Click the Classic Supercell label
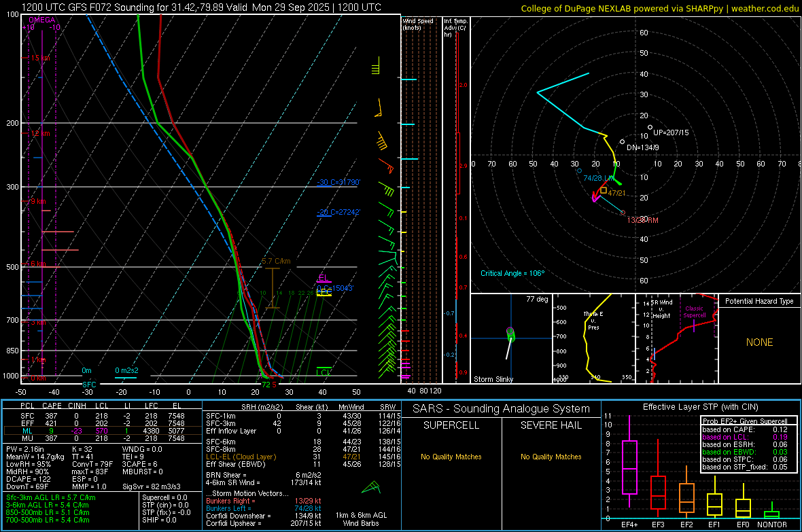The image size is (802, 532). click(694, 312)
